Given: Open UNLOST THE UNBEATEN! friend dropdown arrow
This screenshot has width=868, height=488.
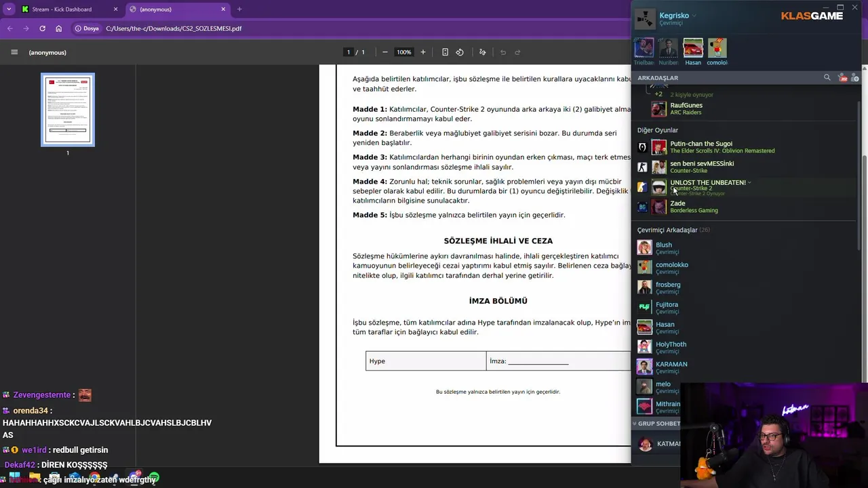Looking at the screenshot, I should [x=749, y=182].
